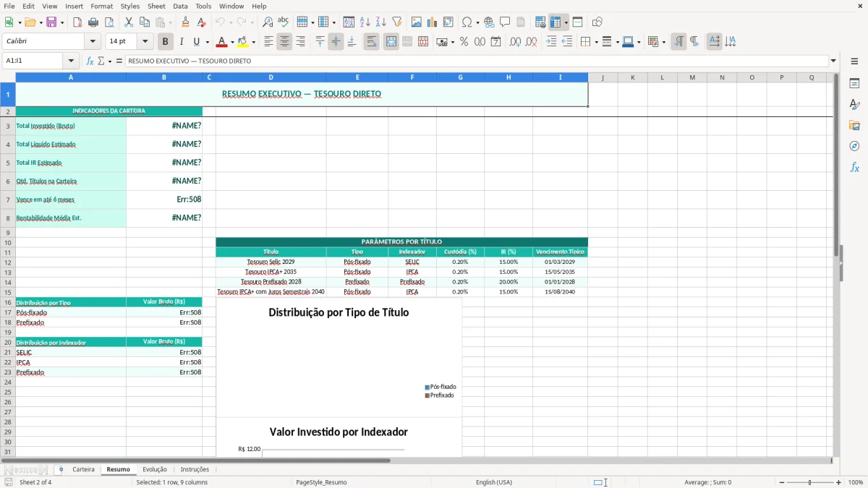Click the Print icon

click(x=93, y=22)
